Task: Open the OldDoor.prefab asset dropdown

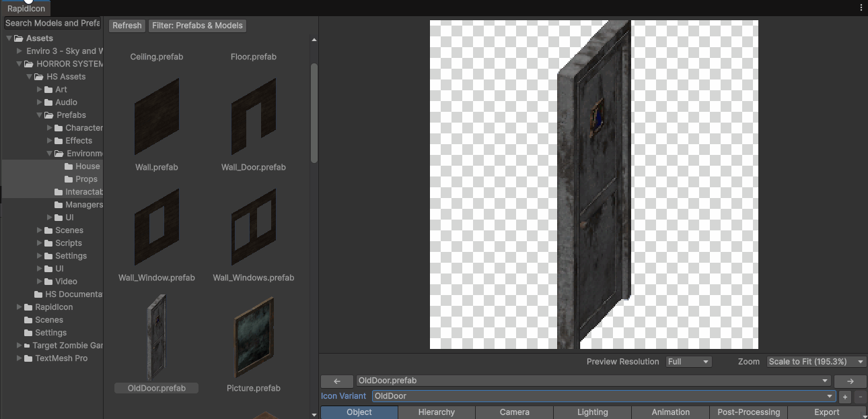Action: [x=594, y=381]
